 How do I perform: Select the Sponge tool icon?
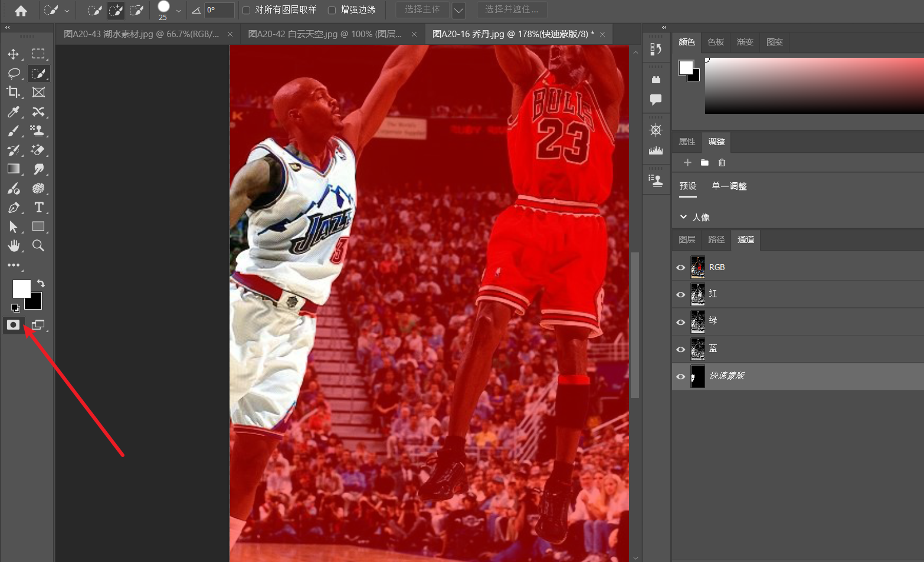coord(38,188)
